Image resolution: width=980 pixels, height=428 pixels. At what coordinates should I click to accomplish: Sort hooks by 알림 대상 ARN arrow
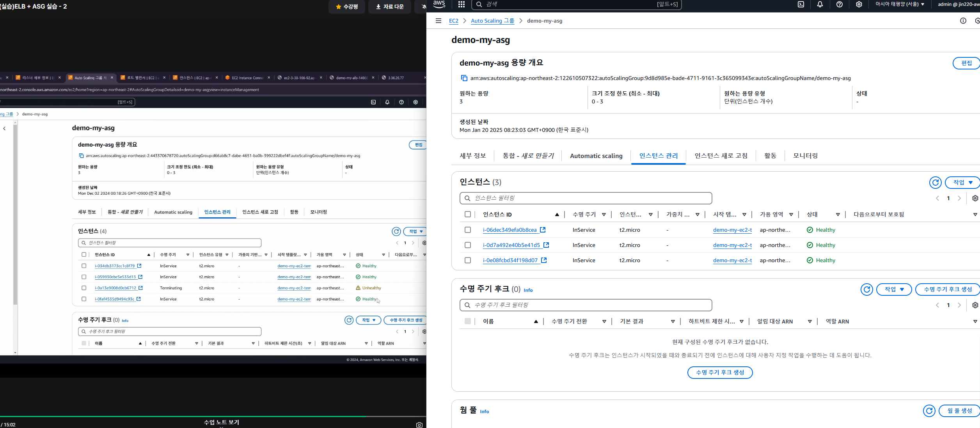(x=810, y=321)
